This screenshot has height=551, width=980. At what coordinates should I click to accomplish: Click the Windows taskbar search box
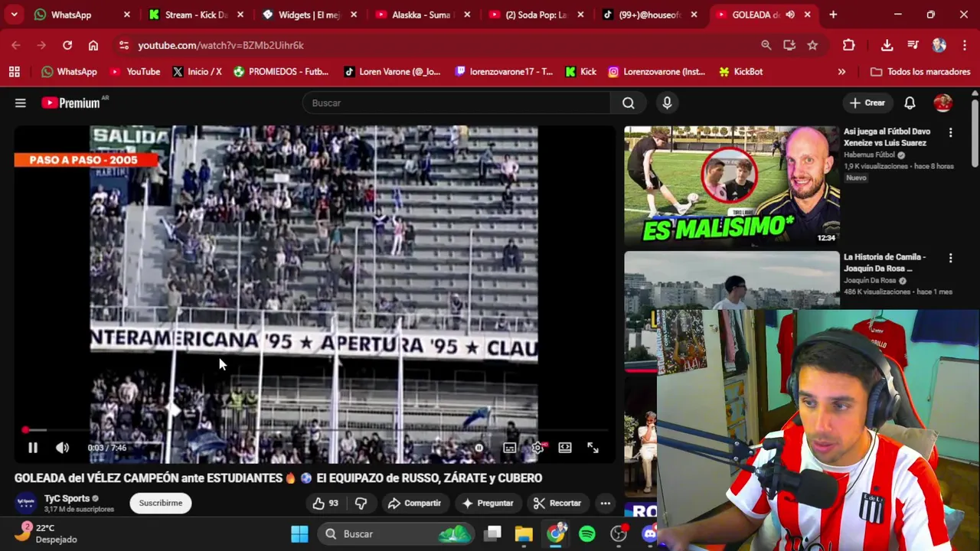397,533
